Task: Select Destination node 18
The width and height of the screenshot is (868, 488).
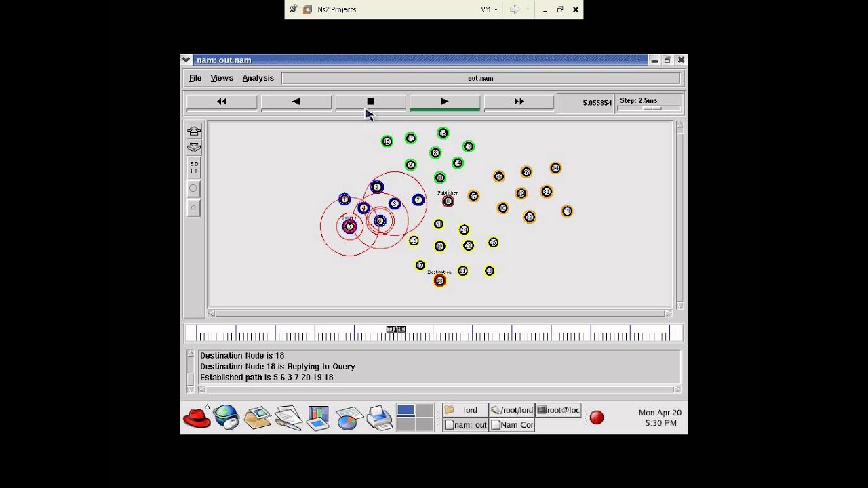Action: [x=440, y=281]
